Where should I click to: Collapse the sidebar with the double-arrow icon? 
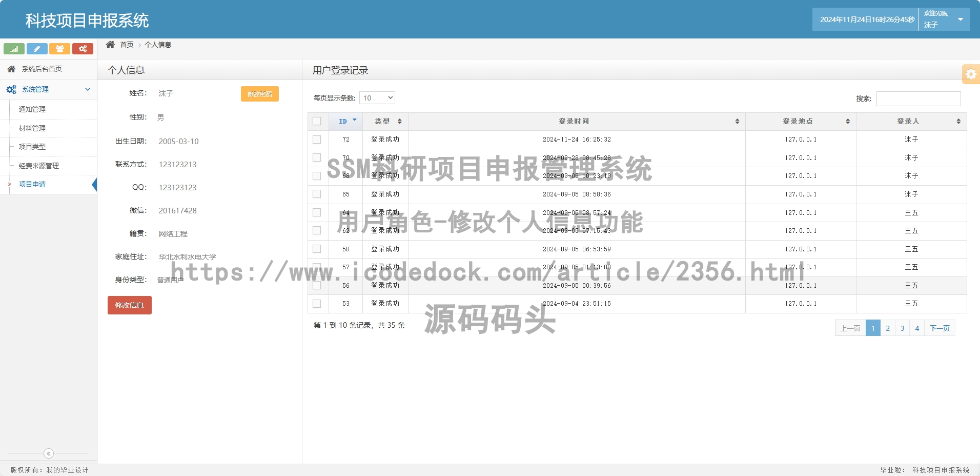[49, 453]
